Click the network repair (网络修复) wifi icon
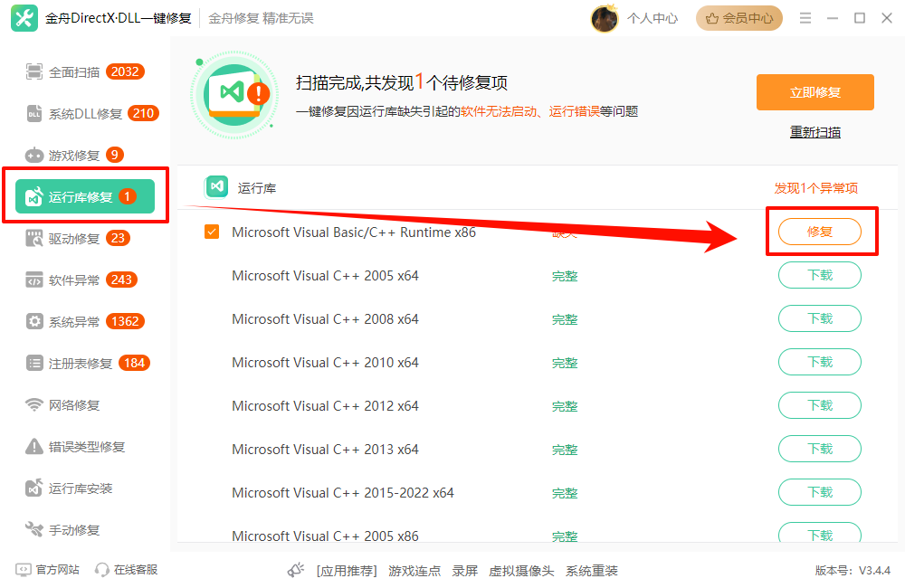This screenshot has width=905, height=588. 34,404
